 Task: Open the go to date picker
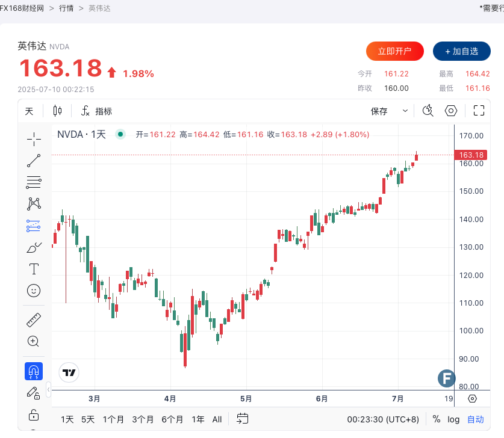(242, 419)
